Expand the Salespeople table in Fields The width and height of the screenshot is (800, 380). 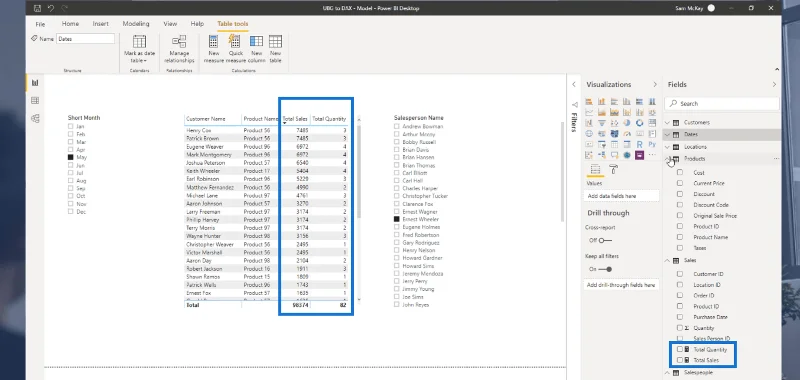point(668,373)
